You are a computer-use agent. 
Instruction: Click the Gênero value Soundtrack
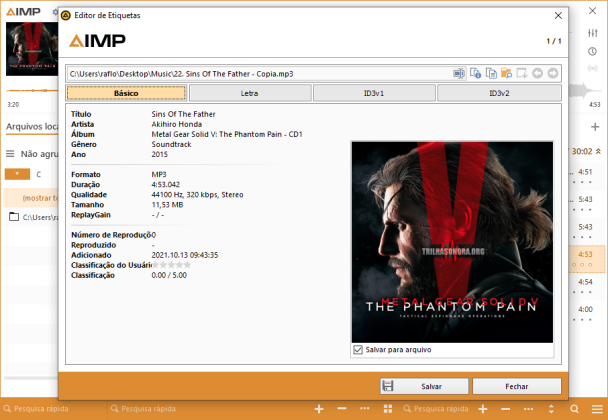coord(171,144)
